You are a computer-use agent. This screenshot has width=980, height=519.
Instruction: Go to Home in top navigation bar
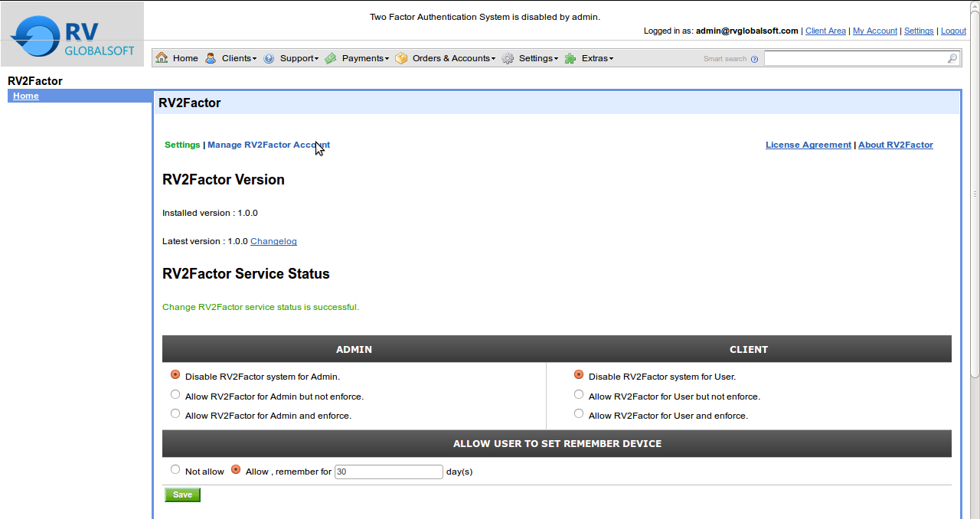point(185,58)
